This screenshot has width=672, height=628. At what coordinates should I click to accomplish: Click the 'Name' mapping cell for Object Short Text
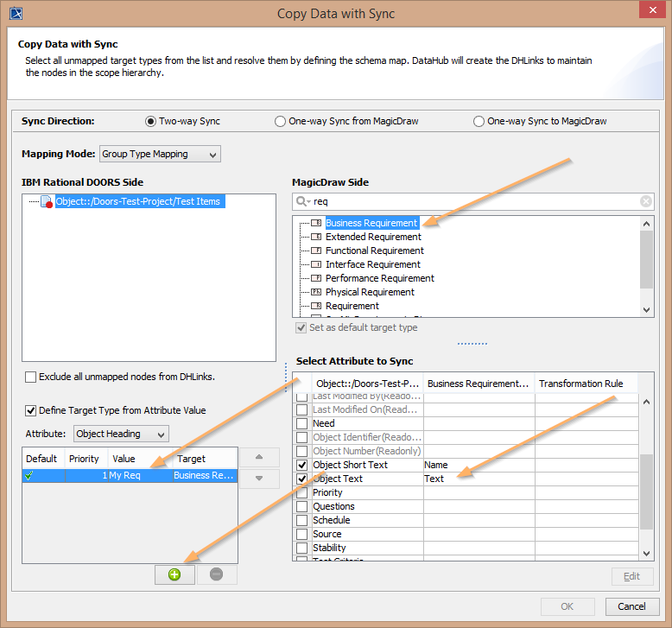[x=479, y=465]
